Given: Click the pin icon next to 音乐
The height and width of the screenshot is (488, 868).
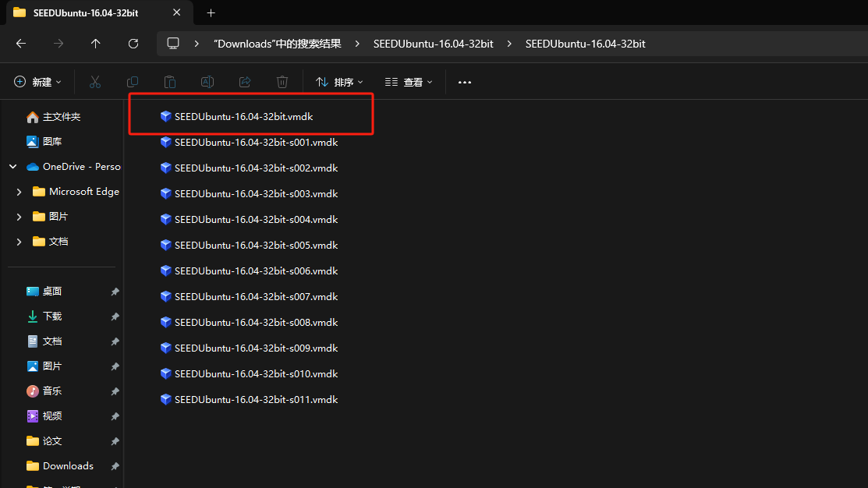Looking at the screenshot, I should [x=115, y=391].
